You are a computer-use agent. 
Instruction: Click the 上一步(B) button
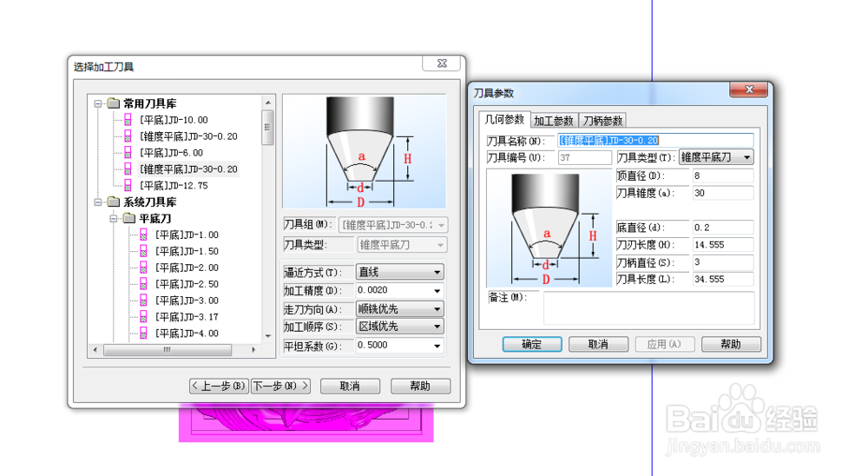pyautogui.click(x=220, y=386)
